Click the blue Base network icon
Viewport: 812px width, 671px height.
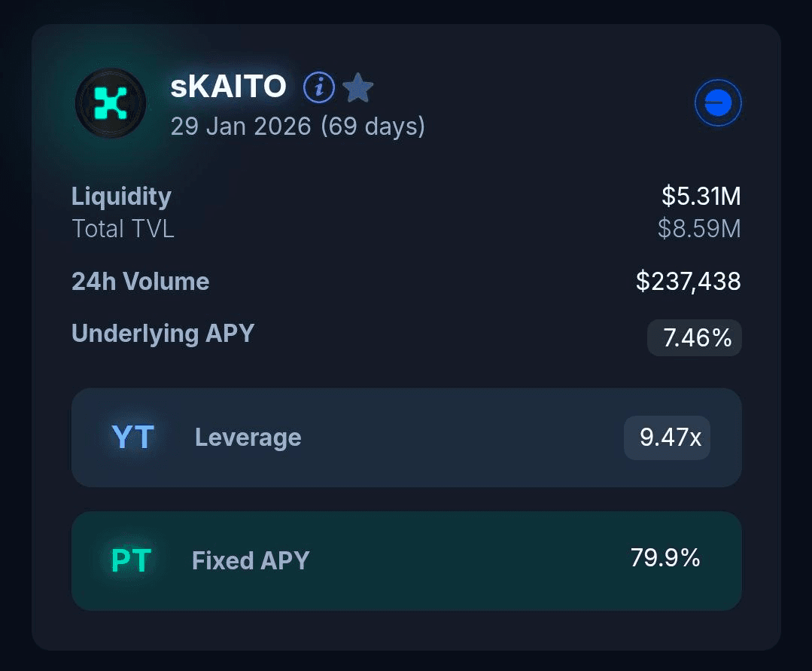[718, 102]
